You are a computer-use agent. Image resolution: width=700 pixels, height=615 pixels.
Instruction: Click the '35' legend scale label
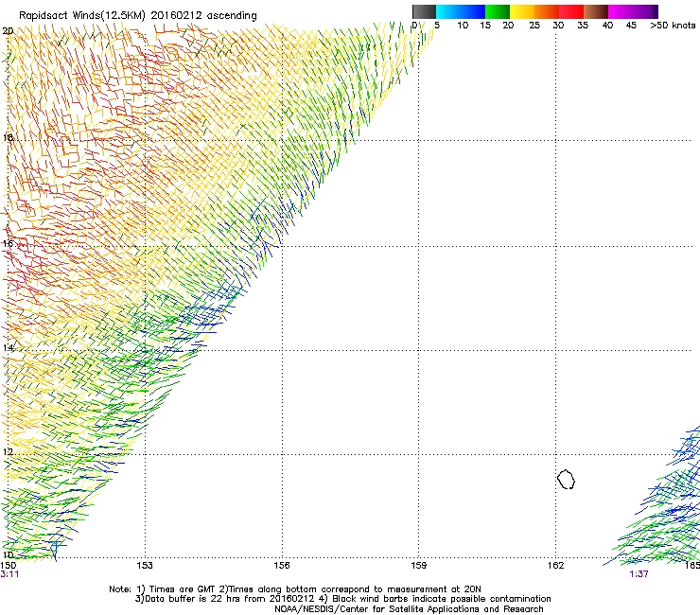pyautogui.click(x=583, y=26)
